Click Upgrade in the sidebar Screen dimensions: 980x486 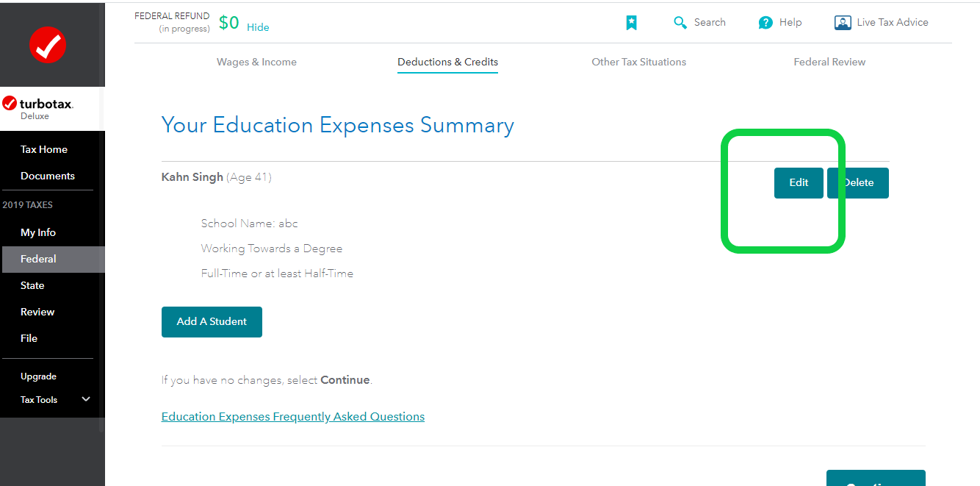pyautogui.click(x=38, y=376)
